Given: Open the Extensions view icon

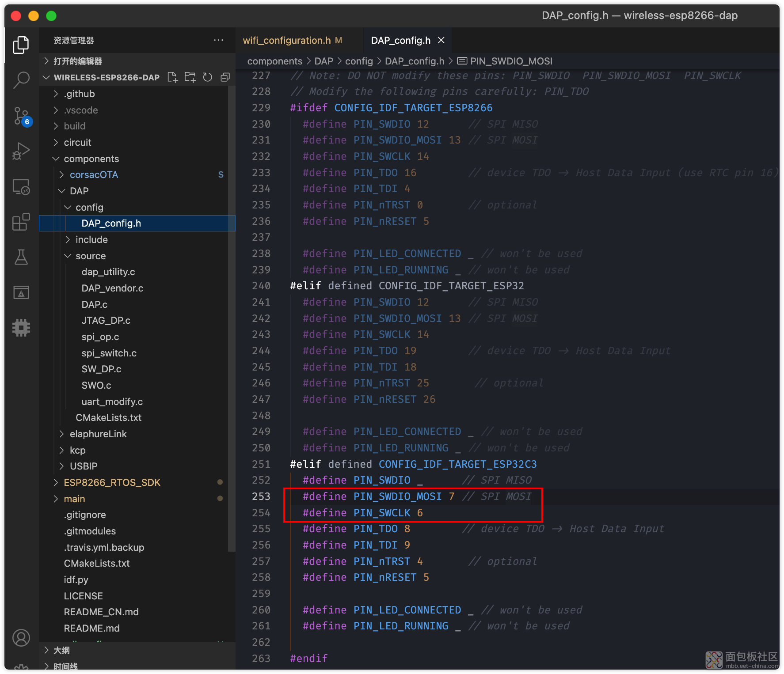Looking at the screenshot, I should (x=21, y=222).
